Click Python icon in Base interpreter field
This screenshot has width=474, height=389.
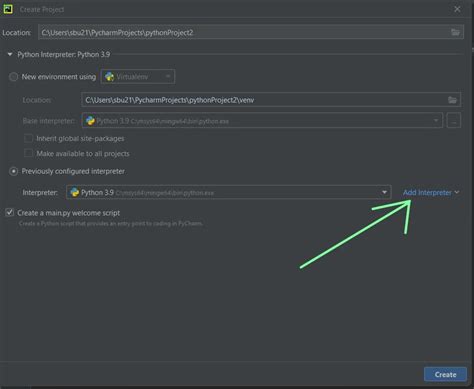tap(90, 121)
